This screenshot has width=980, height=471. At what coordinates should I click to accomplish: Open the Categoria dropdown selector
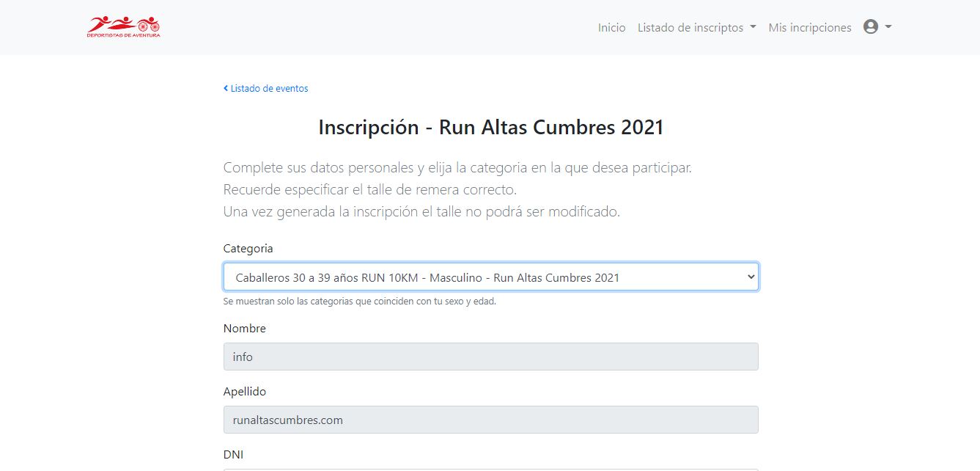[491, 277]
